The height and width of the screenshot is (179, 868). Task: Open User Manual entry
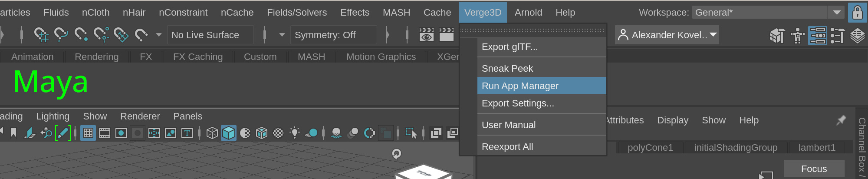coord(542,125)
